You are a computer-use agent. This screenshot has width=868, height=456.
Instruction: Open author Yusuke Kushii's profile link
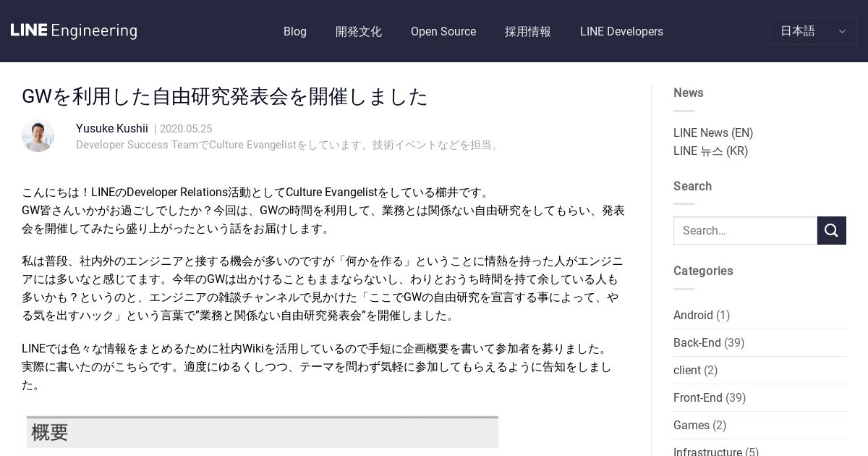(112, 128)
